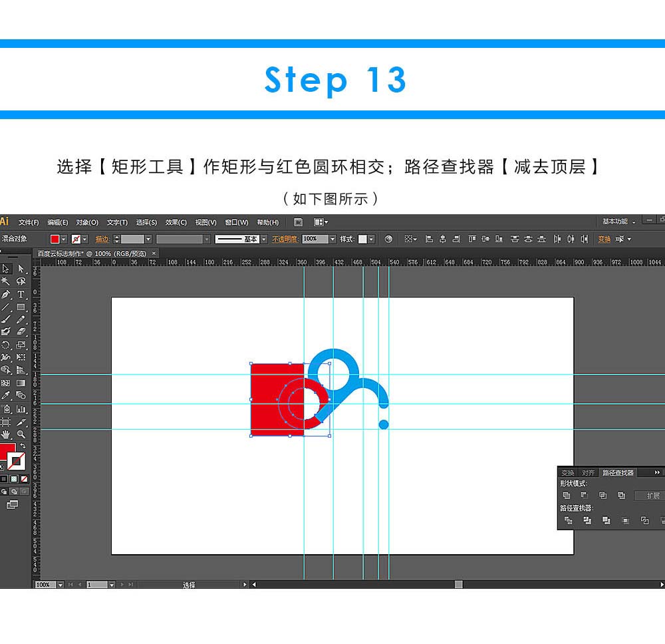Select the Hand tool
Image resolution: width=665 pixels, height=644 pixels.
[5, 434]
